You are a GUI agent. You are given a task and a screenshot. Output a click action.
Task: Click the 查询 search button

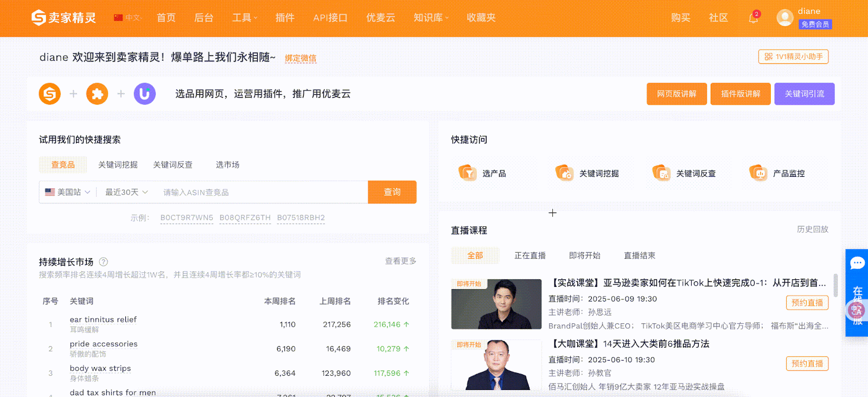(392, 192)
